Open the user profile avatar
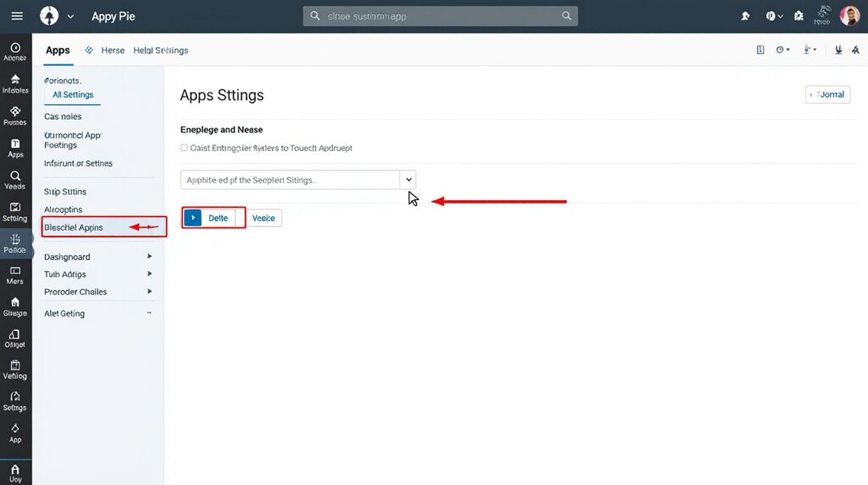Screen dimensions: 868x485 (x=849, y=15)
